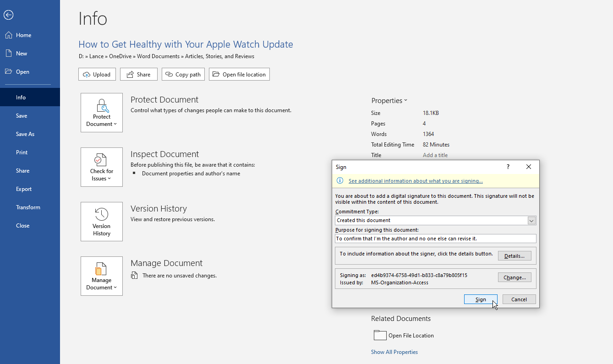Click the purpose for signing text field
Viewport: 613px width, 364px height.
(435, 239)
